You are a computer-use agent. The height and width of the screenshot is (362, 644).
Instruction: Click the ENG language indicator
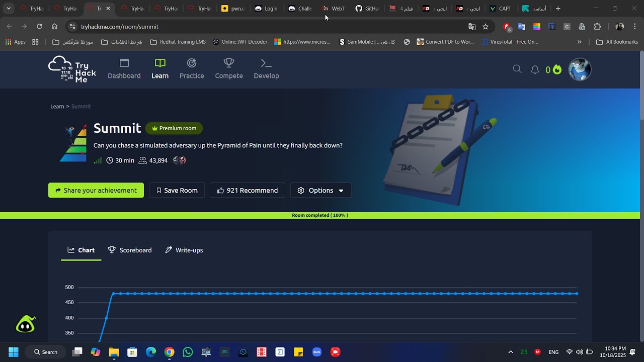(553, 352)
